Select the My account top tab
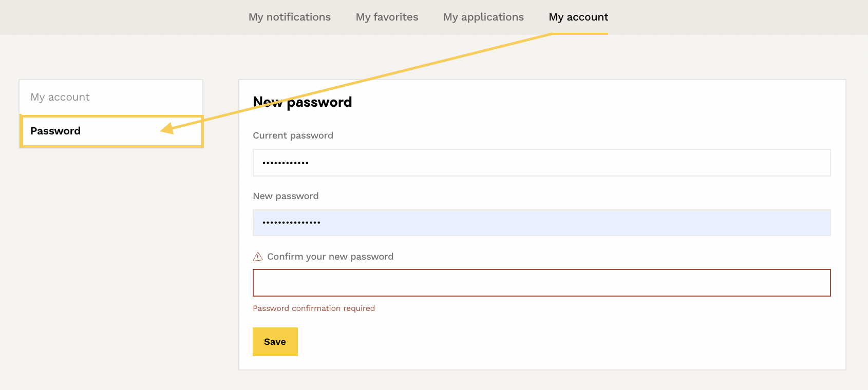Image resolution: width=868 pixels, height=390 pixels. 578,17
